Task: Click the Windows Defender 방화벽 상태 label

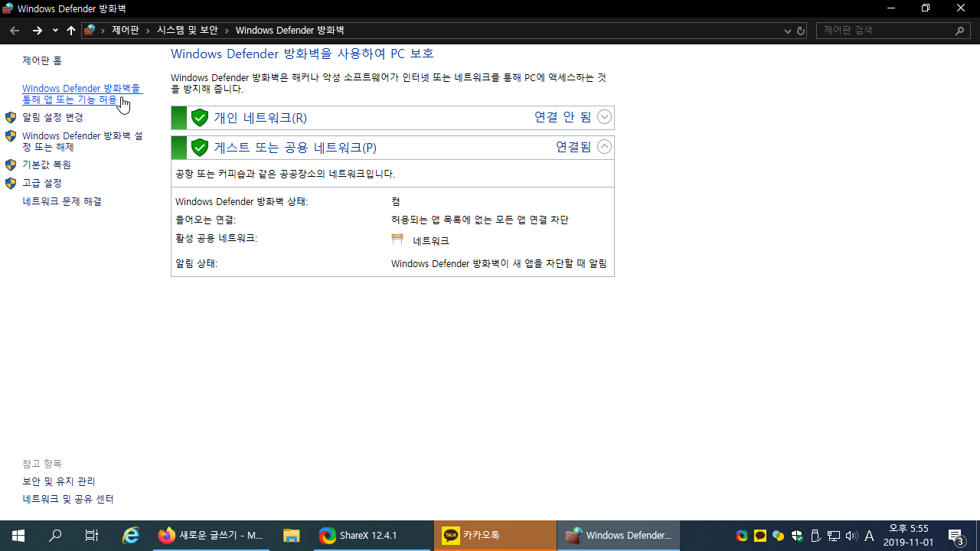Action: (241, 202)
